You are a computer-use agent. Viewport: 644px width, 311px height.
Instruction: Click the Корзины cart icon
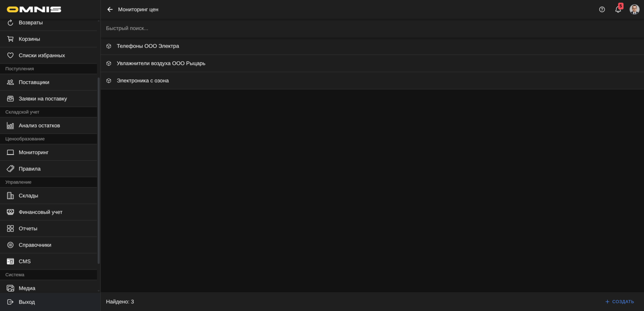pos(10,39)
